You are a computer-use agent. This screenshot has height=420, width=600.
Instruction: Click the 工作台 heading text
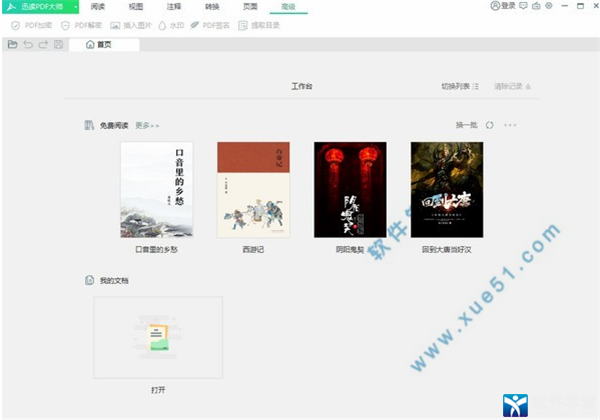point(302,86)
